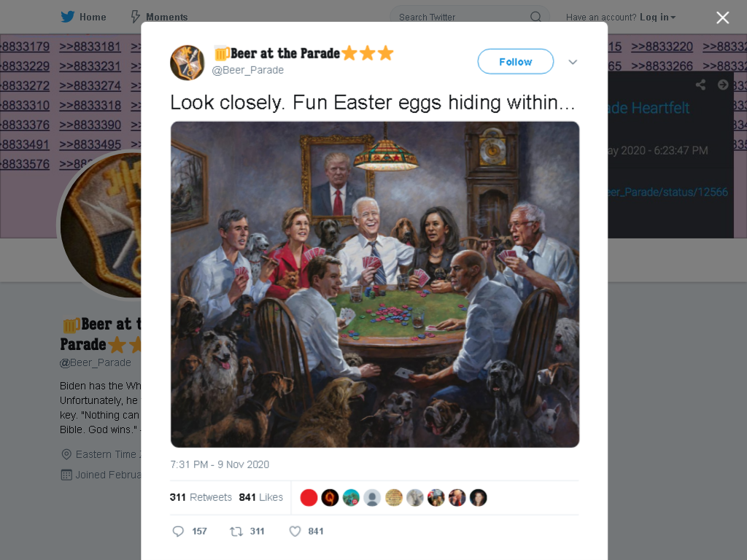Click the arrow circle icon in dark panel
The width and height of the screenshot is (747, 560).
(723, 85)
